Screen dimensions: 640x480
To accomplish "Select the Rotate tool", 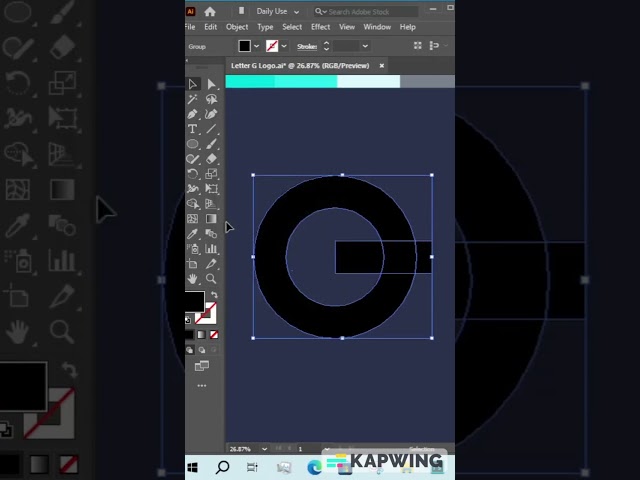I will tap(193, 174).
